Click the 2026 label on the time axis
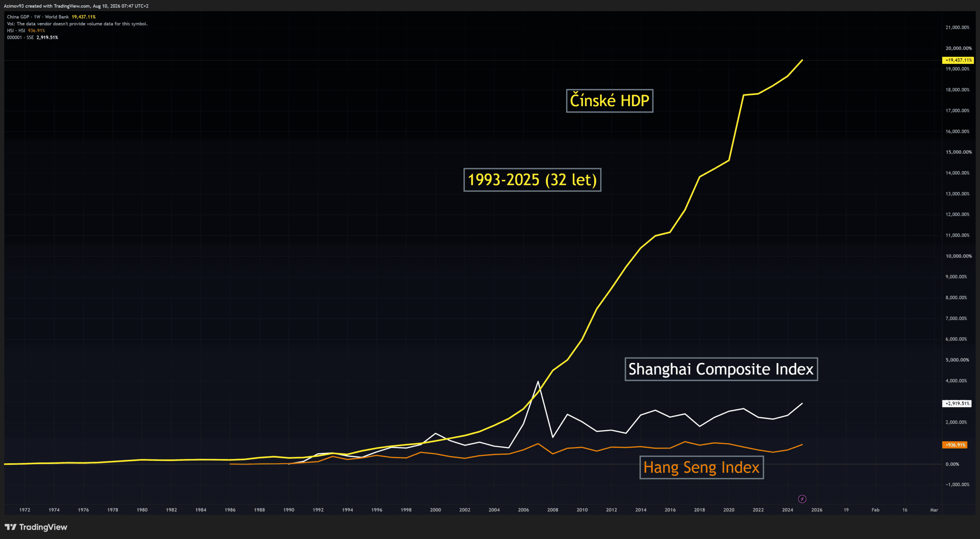 tap(817, 510)
